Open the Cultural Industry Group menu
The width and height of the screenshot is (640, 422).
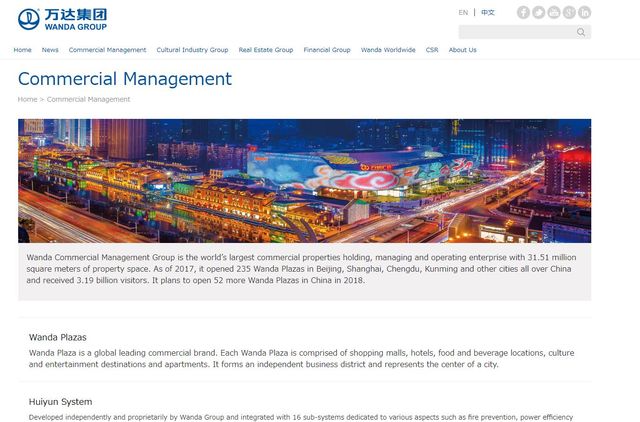[x=192, y=50]
